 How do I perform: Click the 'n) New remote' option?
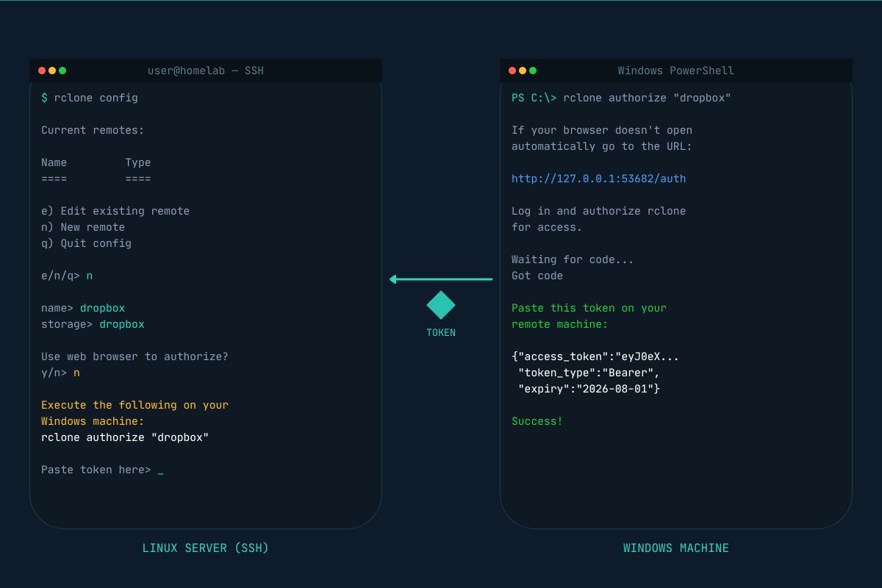(83, 227)
